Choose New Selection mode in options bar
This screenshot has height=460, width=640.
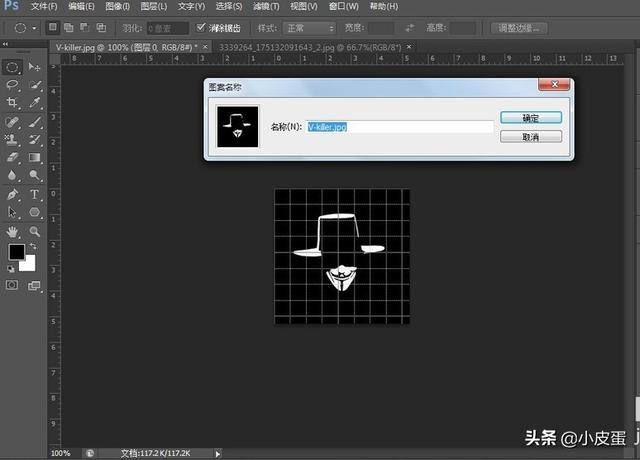point(53,27)
